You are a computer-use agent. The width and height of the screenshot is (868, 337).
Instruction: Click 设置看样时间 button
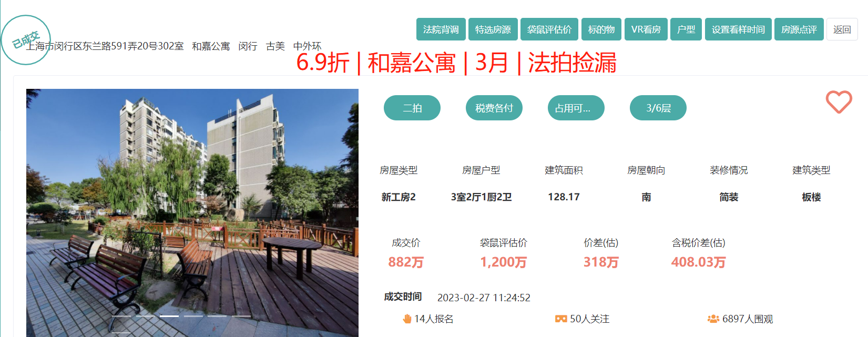point(738,29)
